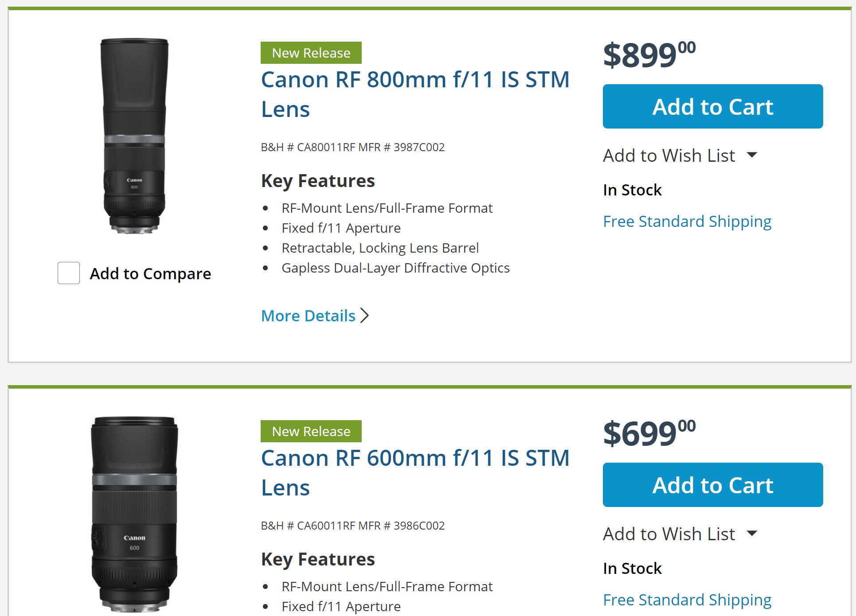Click the Canon 600mm lens product image
The image size is (856, 616).
coord(134,514)
